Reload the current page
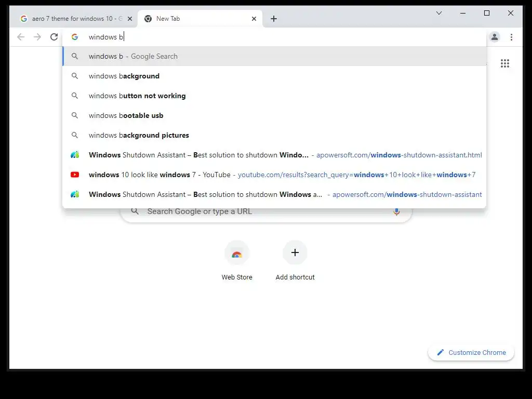Image resolution: width=532 pixels, height=399 pixels. pos(54,37)
